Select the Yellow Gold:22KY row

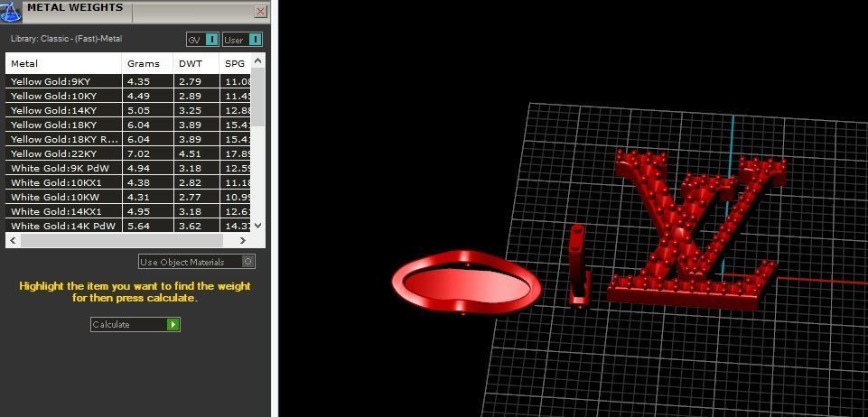[x=128, y=153]
